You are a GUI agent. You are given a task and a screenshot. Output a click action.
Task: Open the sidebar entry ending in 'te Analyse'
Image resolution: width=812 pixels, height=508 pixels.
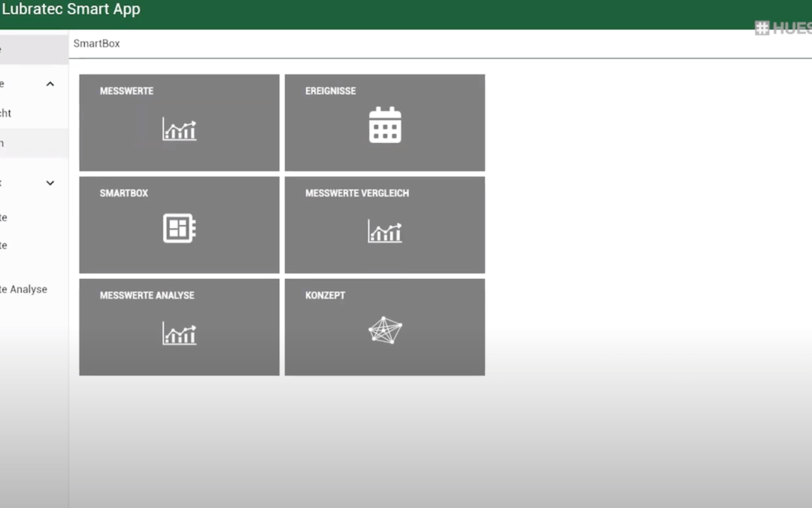24,289
